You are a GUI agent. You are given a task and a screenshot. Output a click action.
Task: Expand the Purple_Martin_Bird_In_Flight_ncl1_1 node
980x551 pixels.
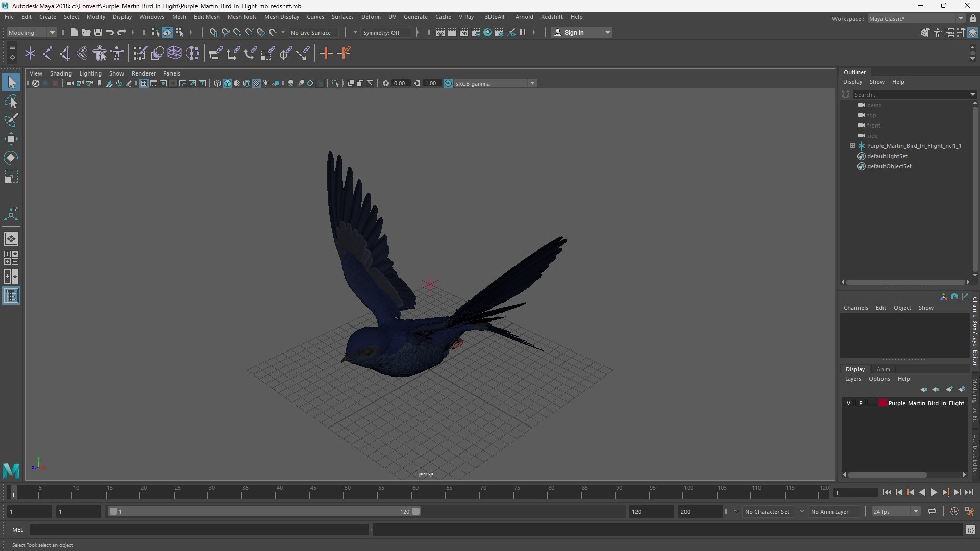[852, 146]
